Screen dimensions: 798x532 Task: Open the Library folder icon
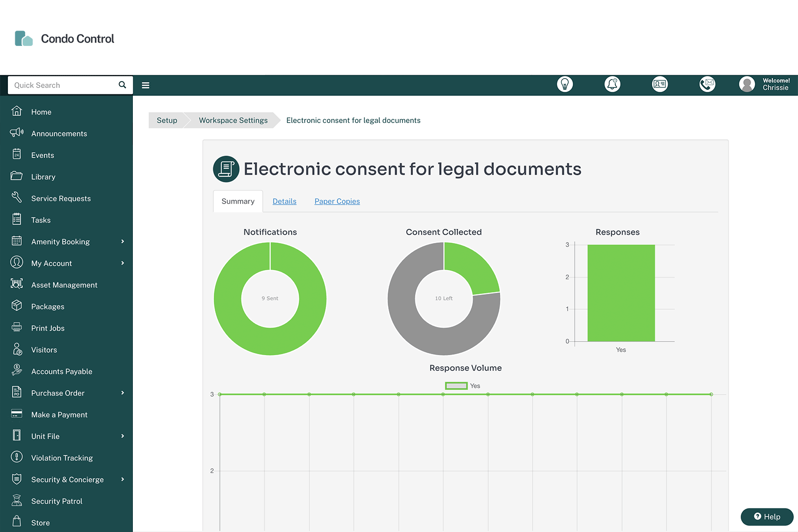coord(17,176)
